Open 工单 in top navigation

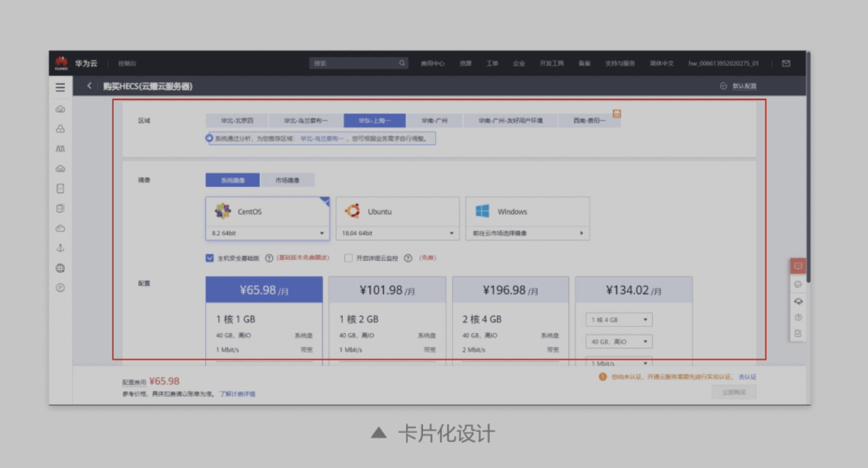pyautogui.click(x=492, y=64)
